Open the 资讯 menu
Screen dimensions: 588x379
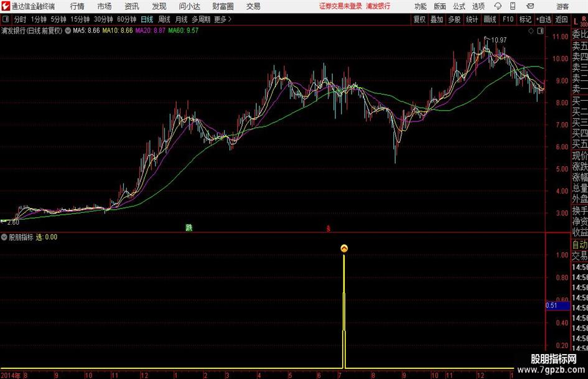tap(132, 6)
